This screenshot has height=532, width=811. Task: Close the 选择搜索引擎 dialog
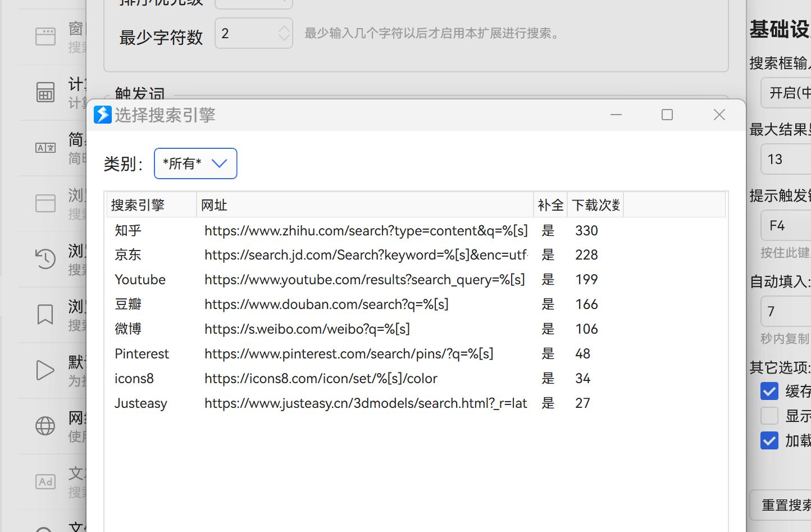719,115
